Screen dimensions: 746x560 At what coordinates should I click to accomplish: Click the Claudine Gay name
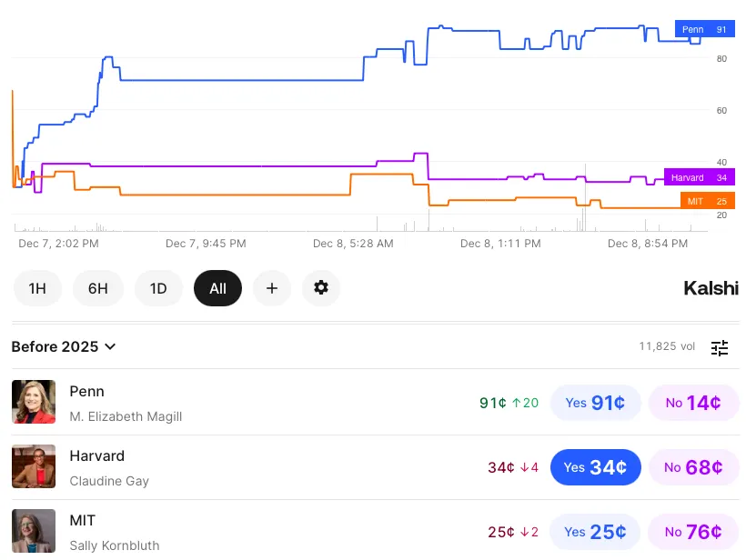coord(109,481)
